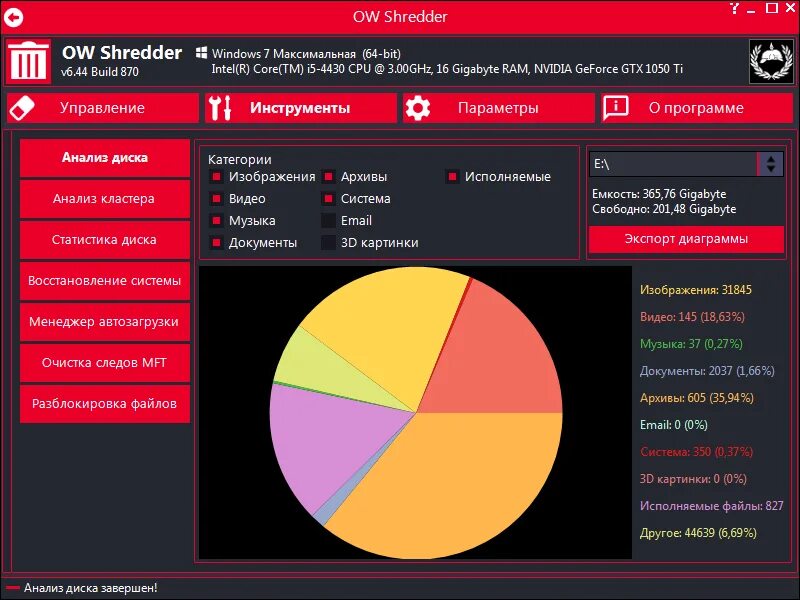Click the drive selector up/down arrows

[x=771, y=164]
